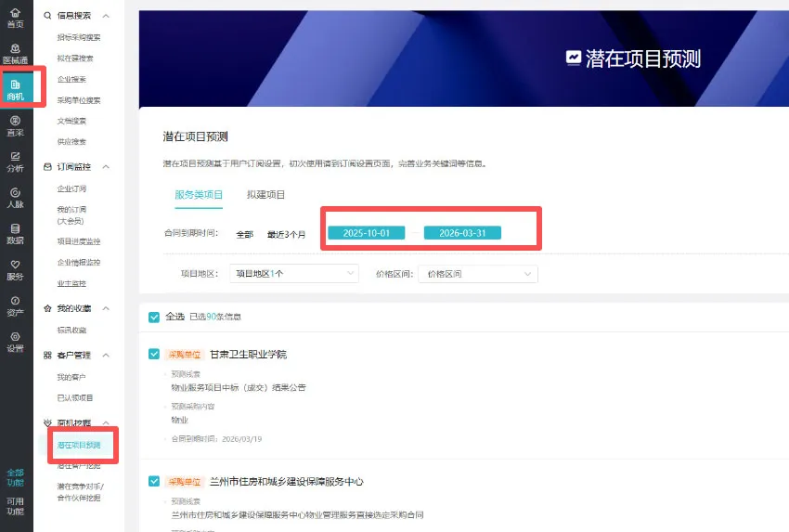This screenshot has height=532, width=789.
Task: Open the 价格区间 dropdown
Action: (x=479, y=274)
